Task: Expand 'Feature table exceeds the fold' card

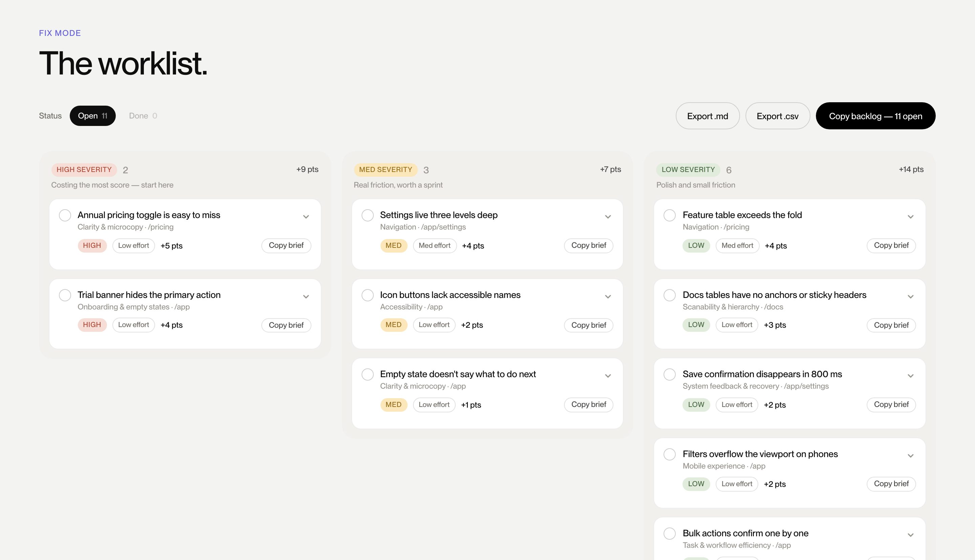Action: (x=910, y=217)
